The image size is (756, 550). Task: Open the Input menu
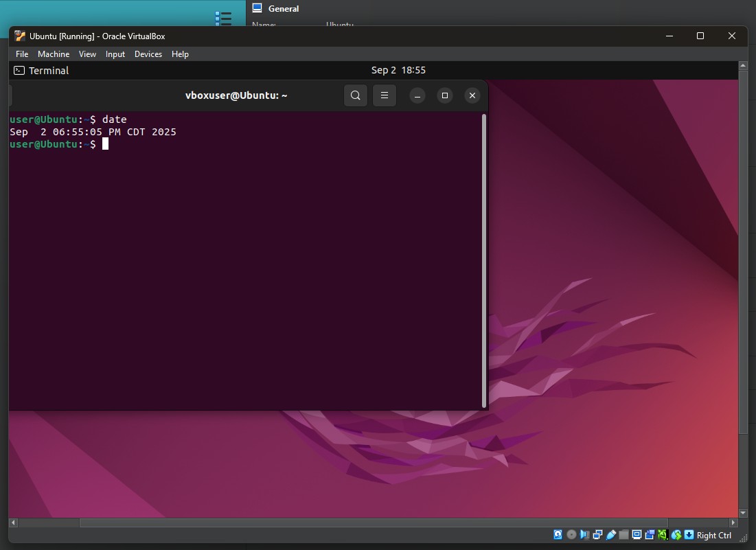[x=115, y=54]
